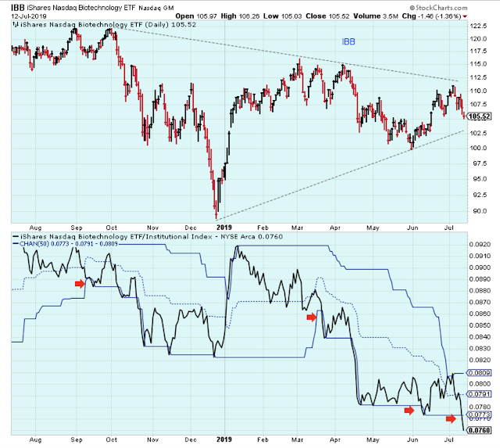Image resolution: width=500 pixels, height=448 pixels.
Task: Click the red down-triangle next to Chg
Action: (465, 16)
